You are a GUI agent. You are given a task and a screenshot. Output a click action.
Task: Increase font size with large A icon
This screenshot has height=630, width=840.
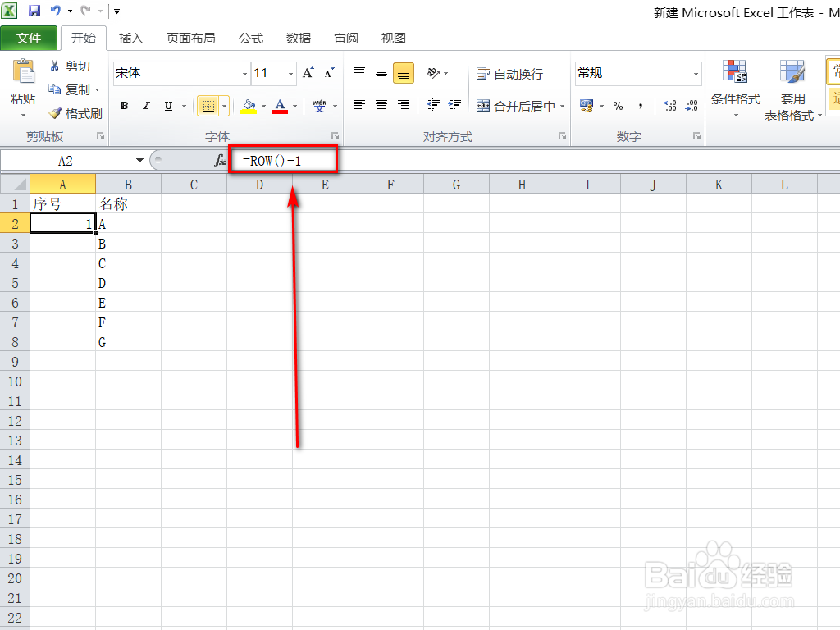point(308,73)
